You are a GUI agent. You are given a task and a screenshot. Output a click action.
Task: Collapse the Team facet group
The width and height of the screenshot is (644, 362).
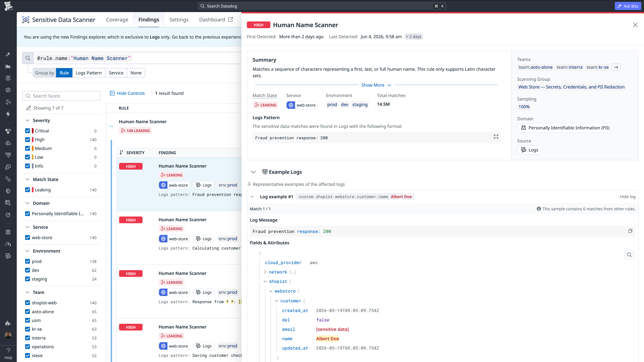coord(28,292)
